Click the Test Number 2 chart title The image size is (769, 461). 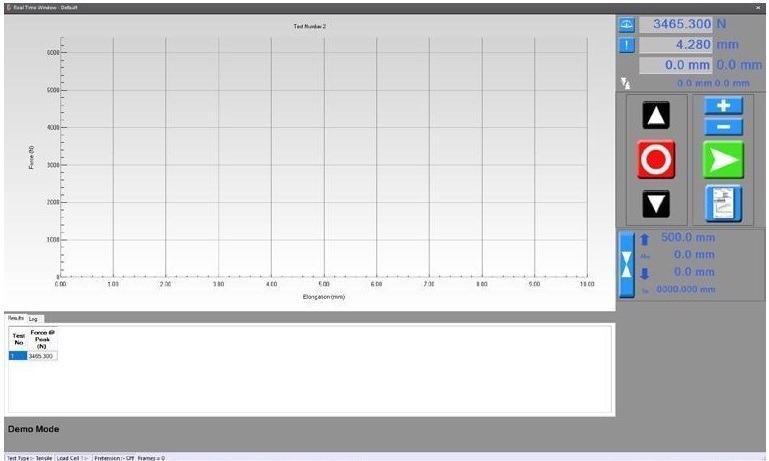click(309, 26)
